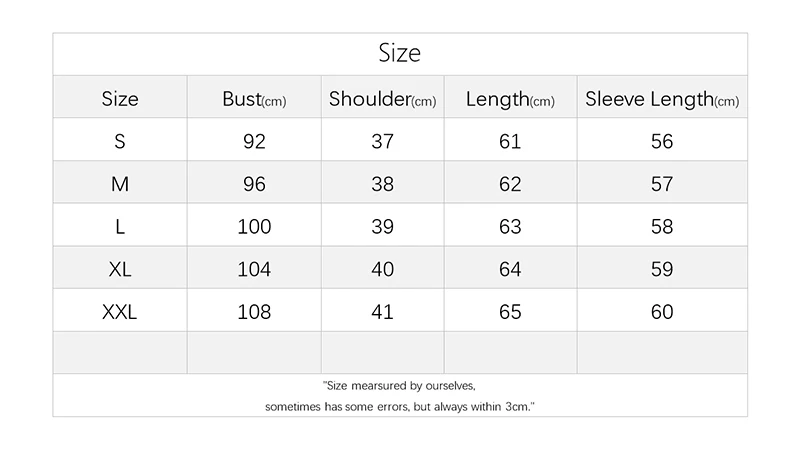
Task: Select the bust value 100
Action: (x=254, y=227)
